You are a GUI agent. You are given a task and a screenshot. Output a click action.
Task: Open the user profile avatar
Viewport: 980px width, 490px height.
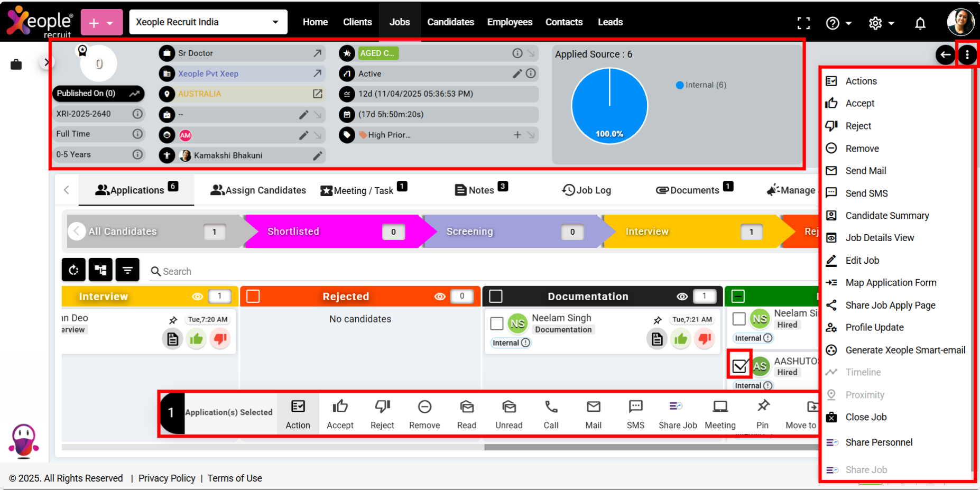[960, 22]
